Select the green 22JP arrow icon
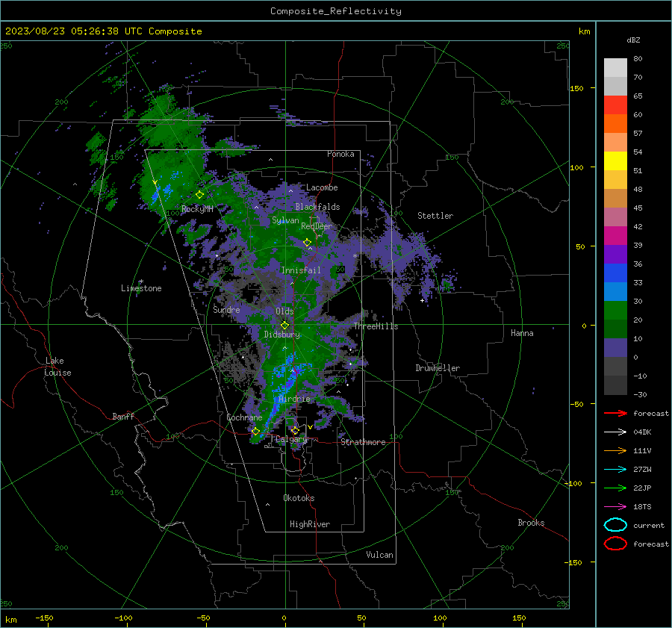 pos(615,488)
